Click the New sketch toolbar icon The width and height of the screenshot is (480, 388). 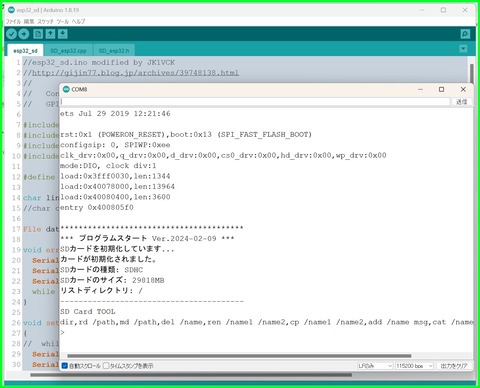pyautogui.click(x=38, y=34)
